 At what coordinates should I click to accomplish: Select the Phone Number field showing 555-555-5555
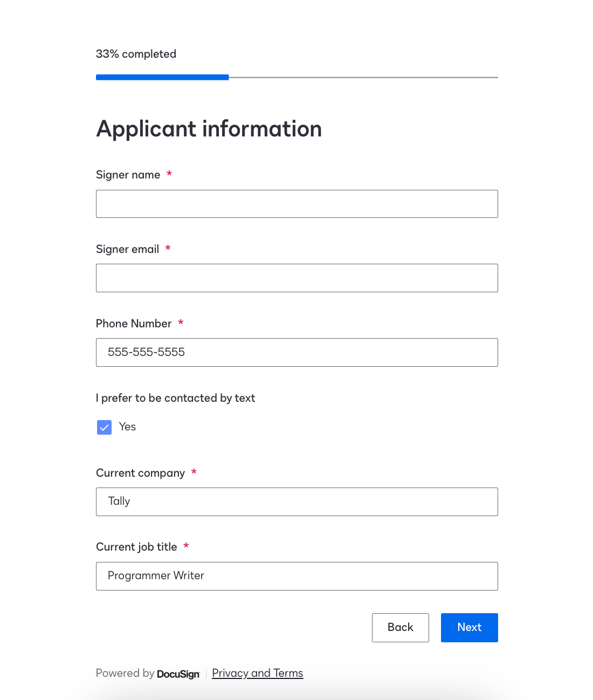click(296, 352)
